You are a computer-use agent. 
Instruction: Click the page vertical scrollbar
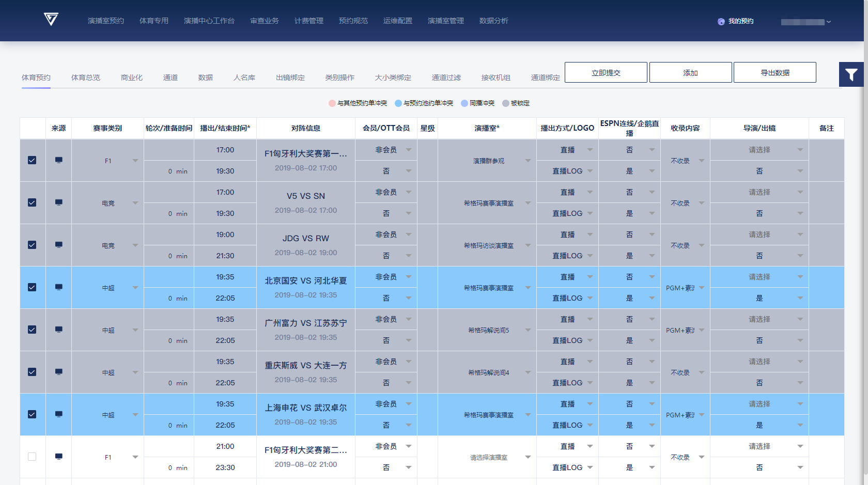coord(866,238)
